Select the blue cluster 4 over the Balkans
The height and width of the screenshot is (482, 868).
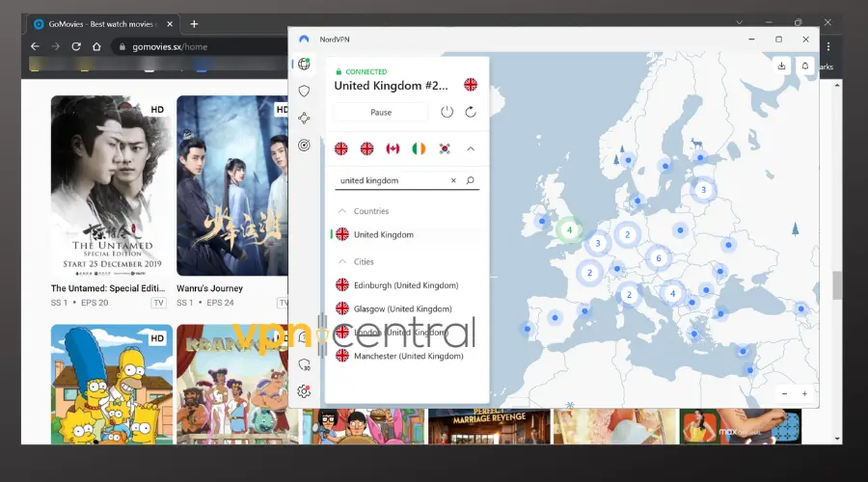pyautogui.click(x=672, y=293)
